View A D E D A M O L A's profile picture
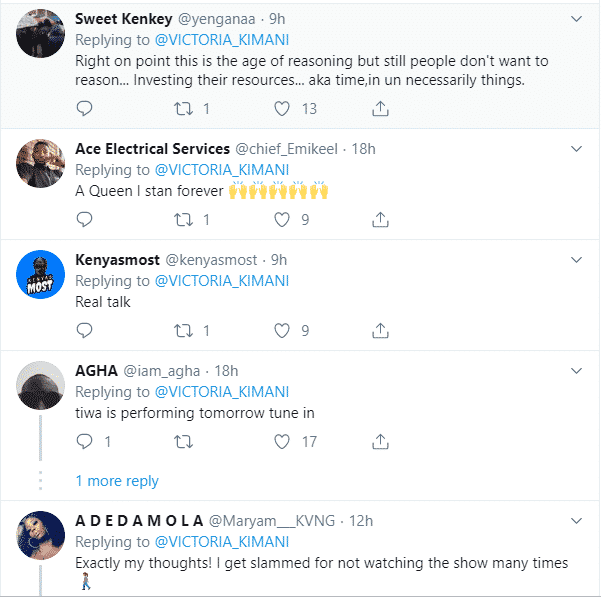Image resolution: width=601 pixels, height=597 pixels. pos(40,542)
